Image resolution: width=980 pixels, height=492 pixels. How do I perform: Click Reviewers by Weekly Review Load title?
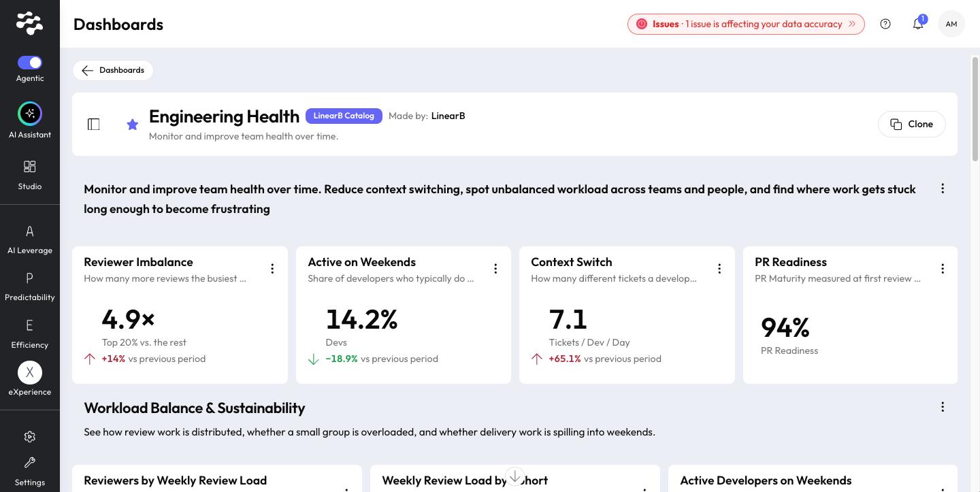point(176,480)
